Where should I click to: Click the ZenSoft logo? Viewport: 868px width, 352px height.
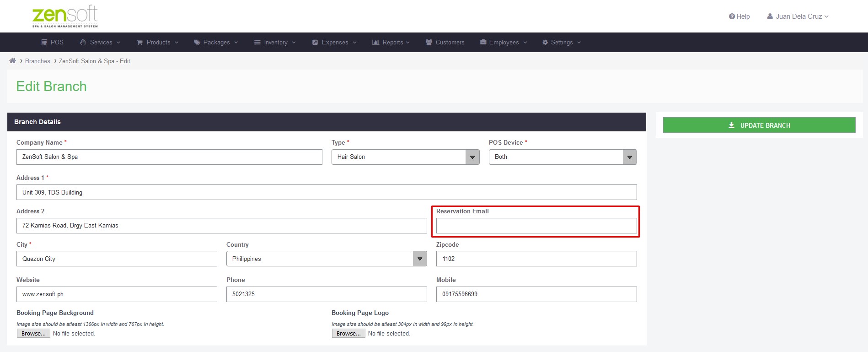click(65, 16)
